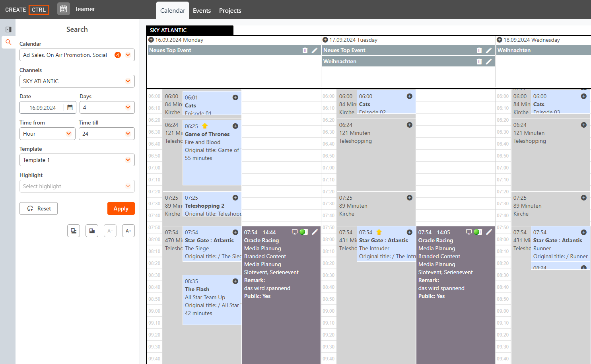
Task: Switch to the Calendar tab
Action: coord(173,11)
